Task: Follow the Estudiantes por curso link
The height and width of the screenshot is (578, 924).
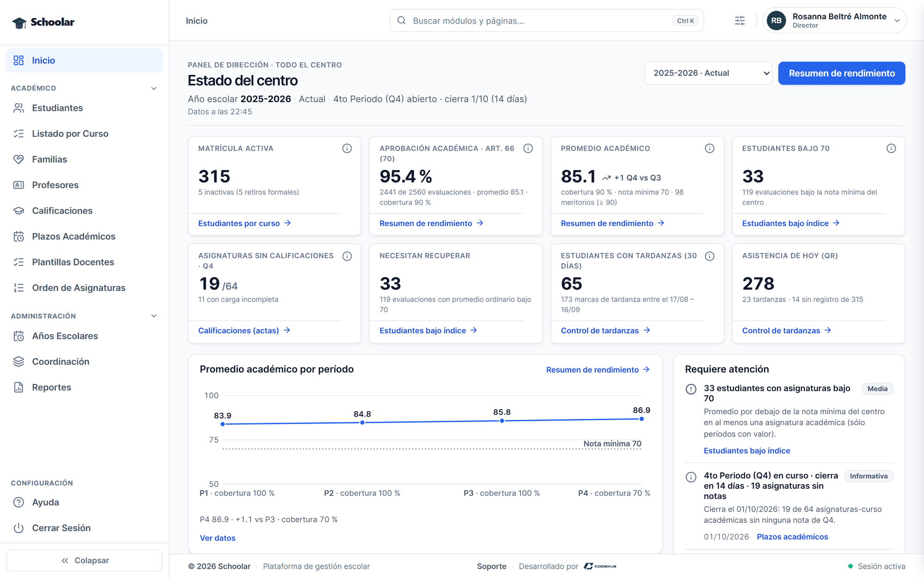Action: click(x=244, y=223)
